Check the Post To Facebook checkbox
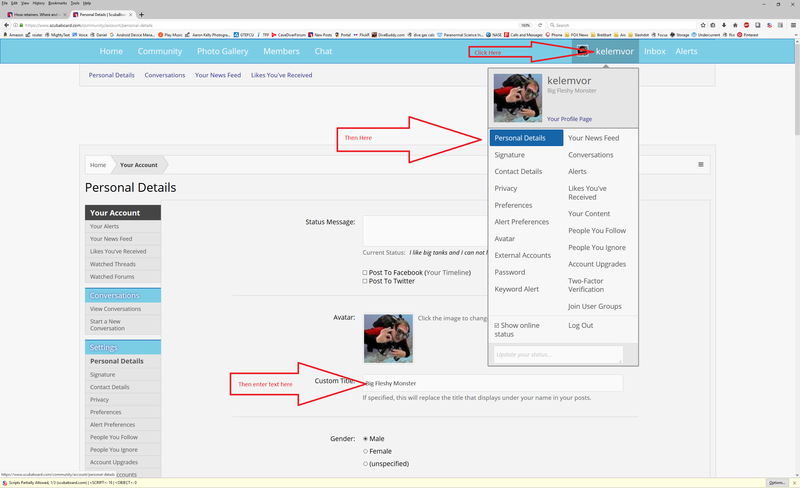Viewport: 800px width, 488px height. 365,272
